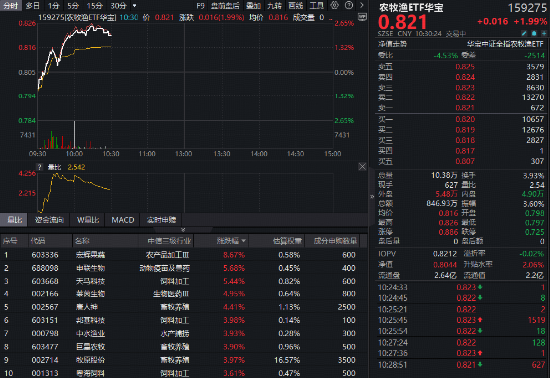Open F9 detailed info
This screenshot has width=550, height=379.
point(200,6)
